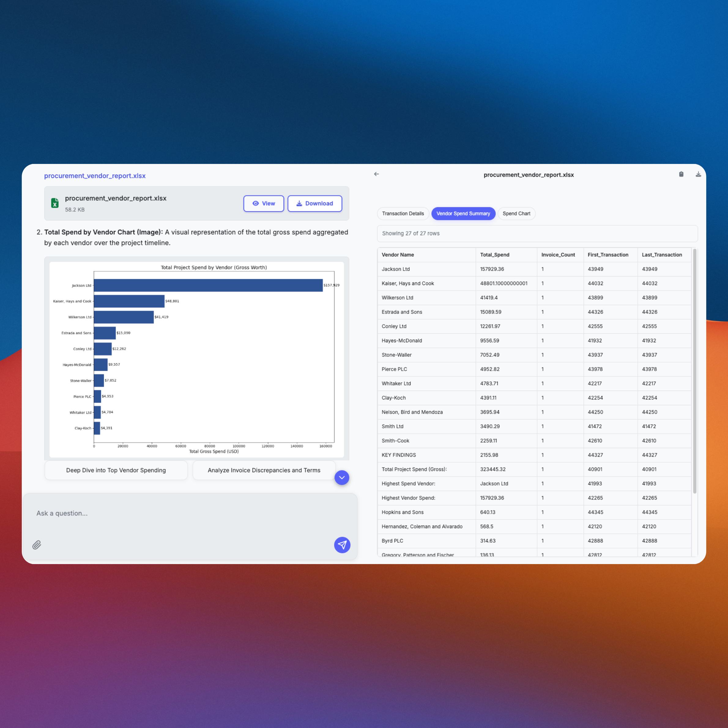
Task: Click the Download button
Action: pyautogui.click(x=315, y=203)
